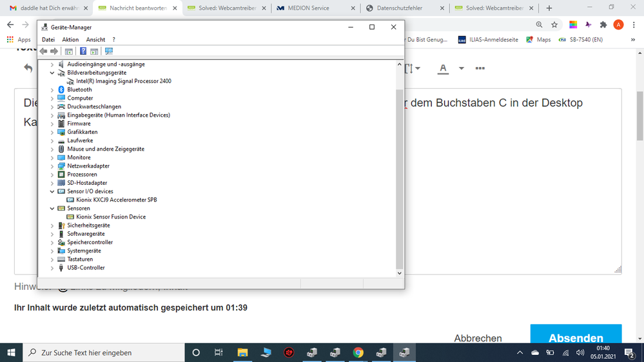Click the scroll-down arrow in Geräte-Manager

click(x=399, y=273)
